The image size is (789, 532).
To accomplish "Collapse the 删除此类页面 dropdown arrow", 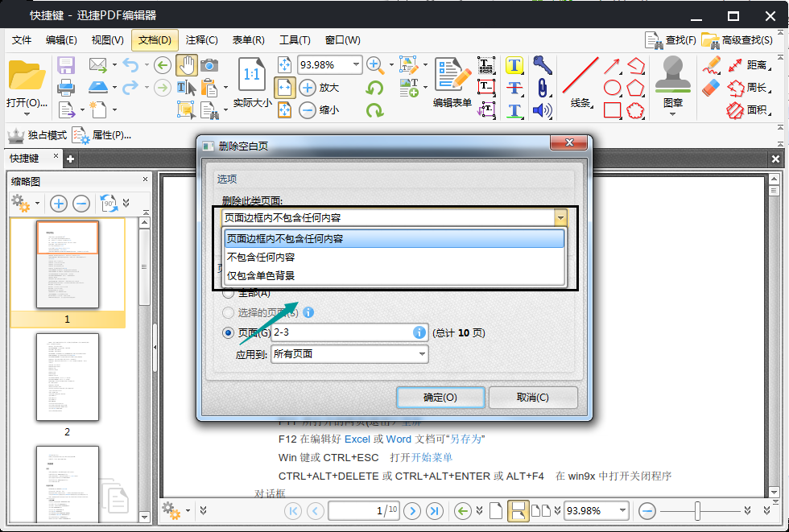I will (x=560, y=218).
